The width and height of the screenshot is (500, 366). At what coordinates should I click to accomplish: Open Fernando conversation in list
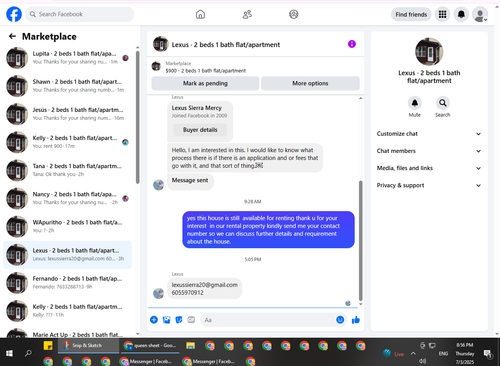point(67,283)
